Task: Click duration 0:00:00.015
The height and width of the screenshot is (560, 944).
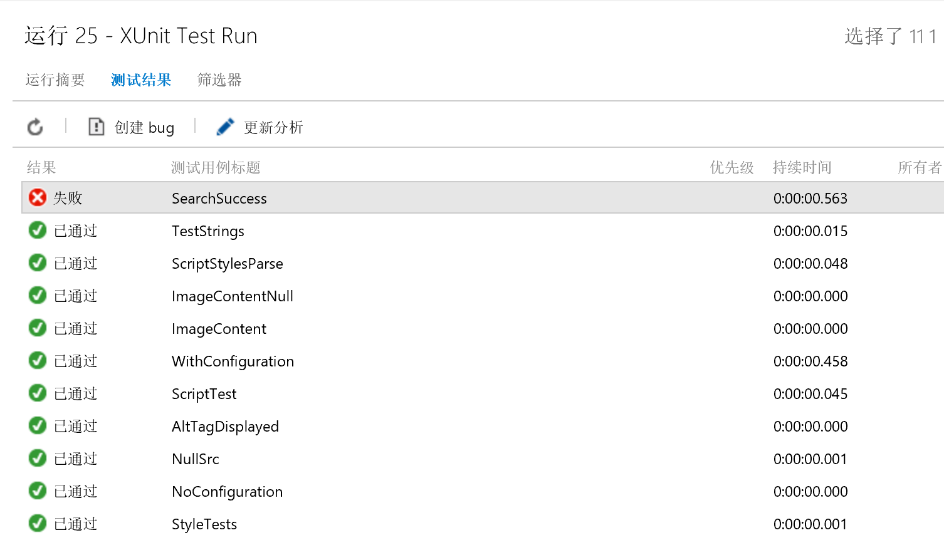Action: [810, 231]
